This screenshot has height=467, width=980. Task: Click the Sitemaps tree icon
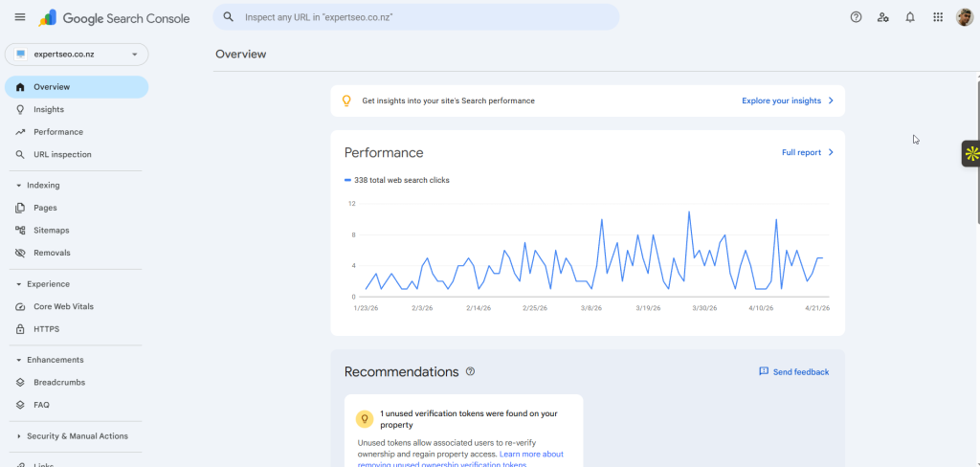point(20,230)
